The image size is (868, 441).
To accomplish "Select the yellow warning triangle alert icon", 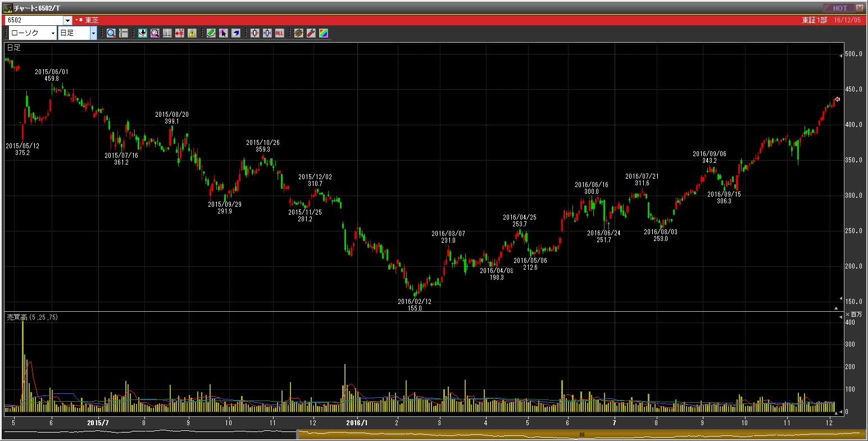I will 192,33.
